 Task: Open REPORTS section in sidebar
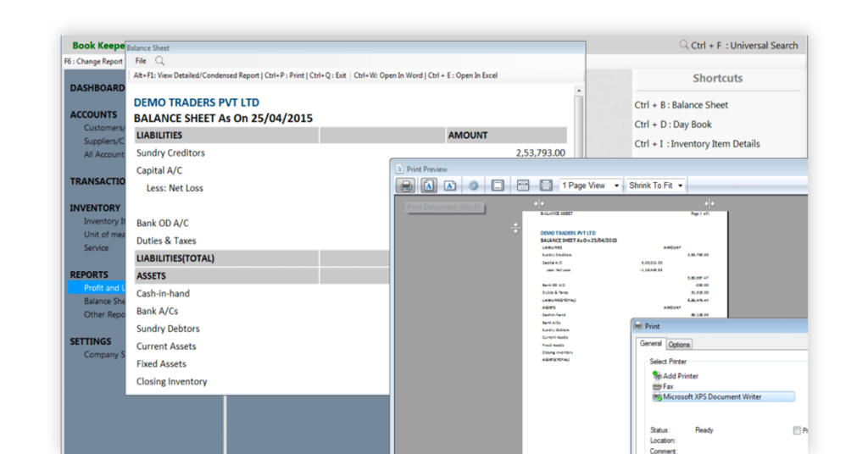click(x=89, y=274)
